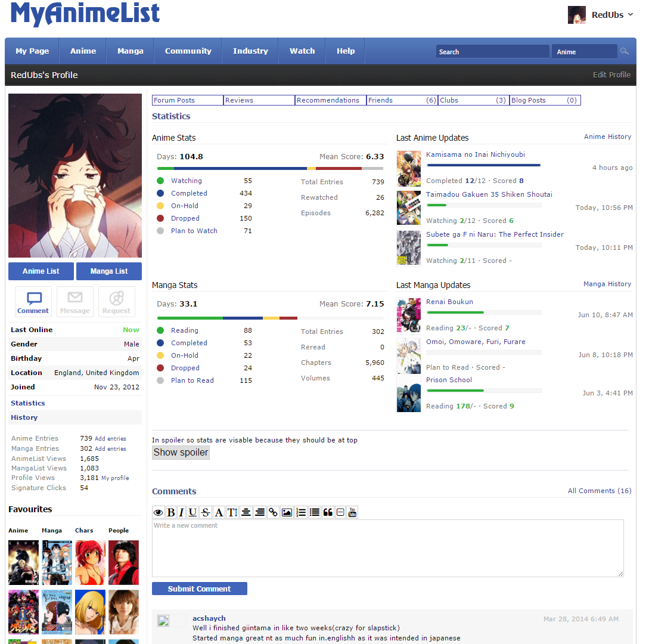Apply italic formatting in comment toolbar

tap(182, 512)
